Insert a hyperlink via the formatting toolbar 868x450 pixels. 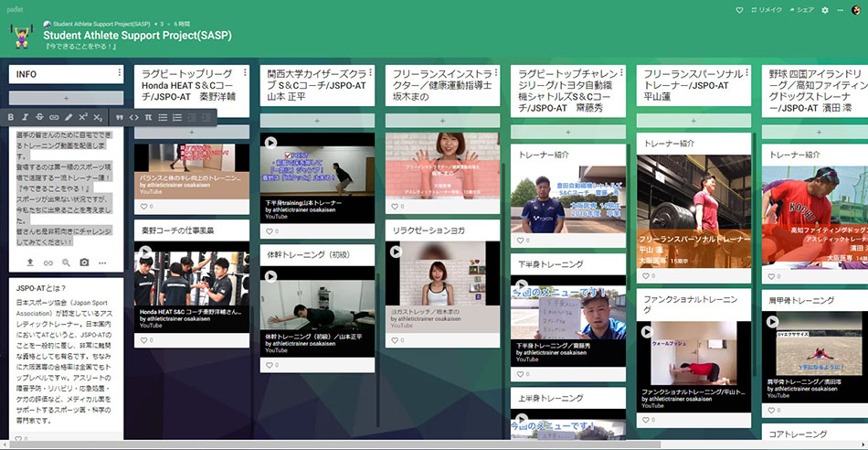pyautogui.click(x=54, y=117)
